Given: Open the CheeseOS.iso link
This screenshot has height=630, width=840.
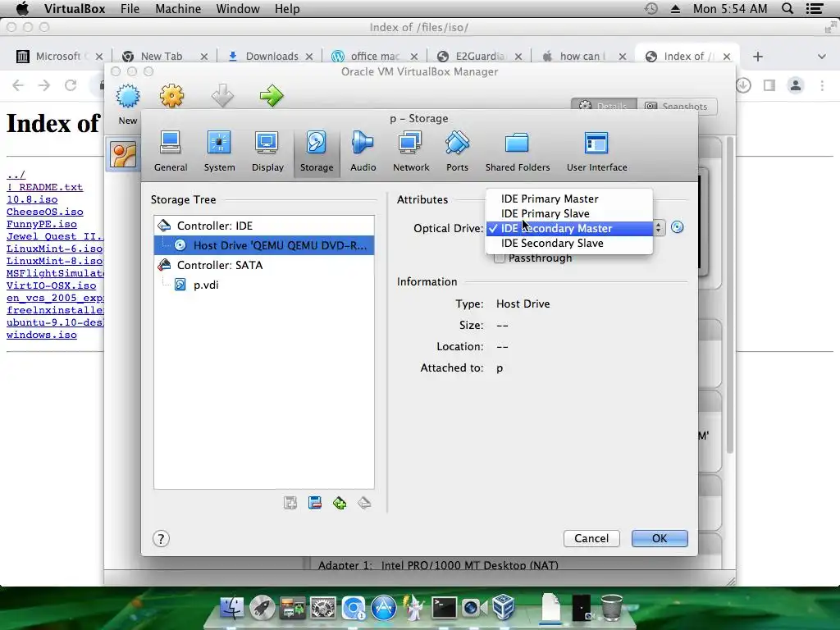Looking at the screenshot, I should (44, 212).
